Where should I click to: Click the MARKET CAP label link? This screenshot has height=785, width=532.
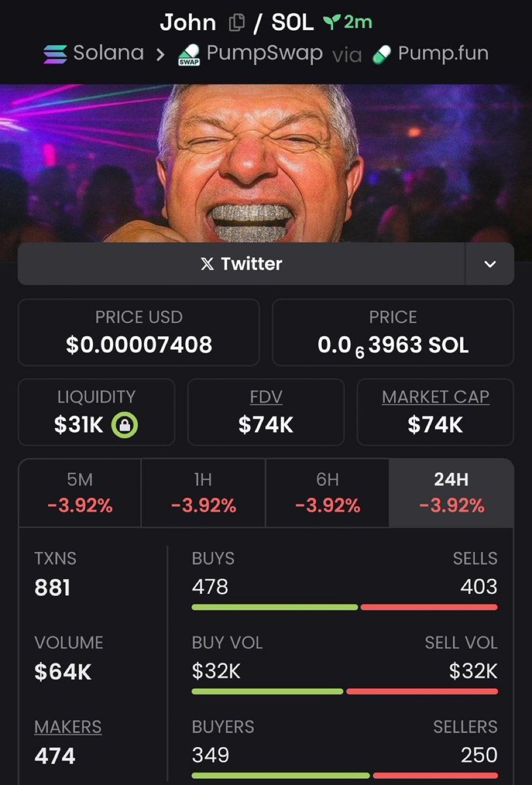pos(435,397)
